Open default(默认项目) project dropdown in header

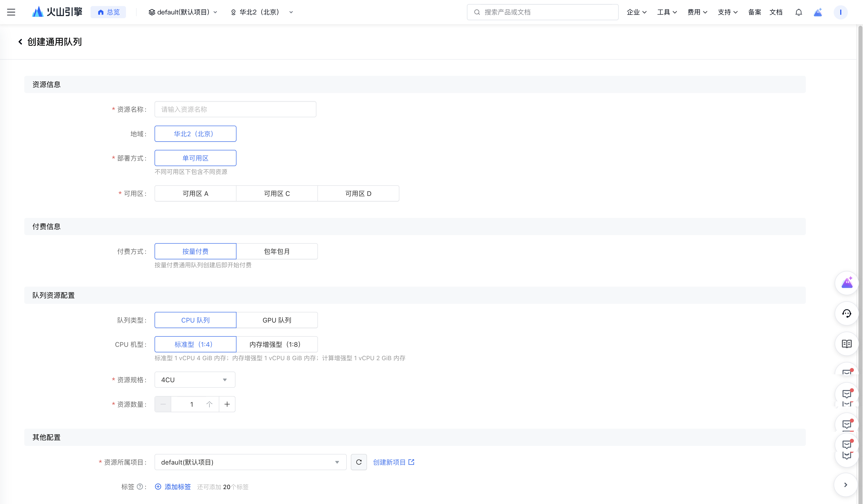183,12
